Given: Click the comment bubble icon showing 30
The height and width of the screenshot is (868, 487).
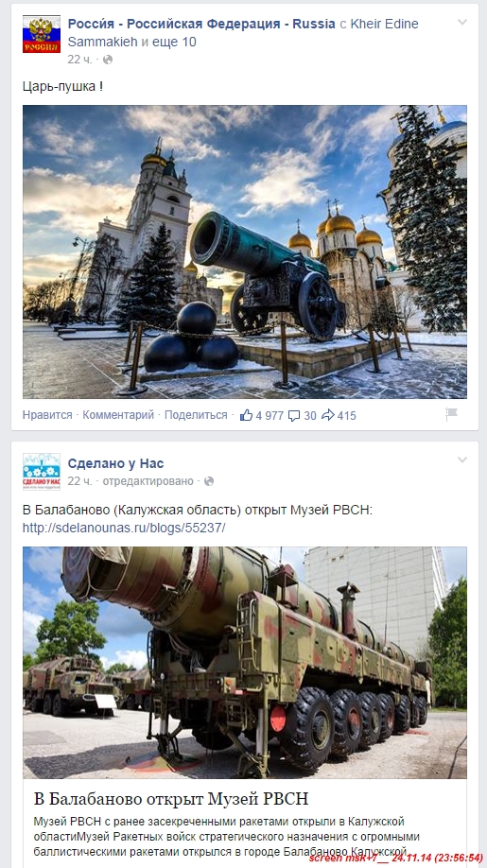Looking at the screenshot, I should click(294, 416).
